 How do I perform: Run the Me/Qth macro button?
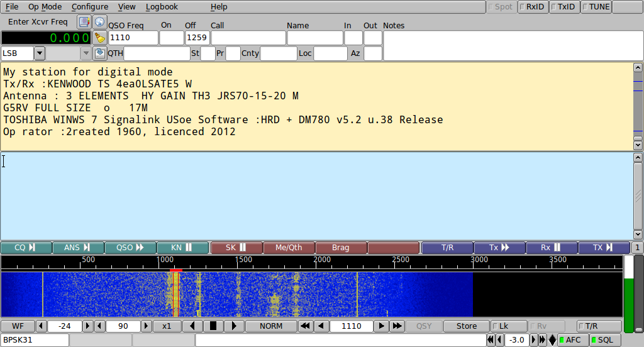pyautogui.click(x=289, y=248)
